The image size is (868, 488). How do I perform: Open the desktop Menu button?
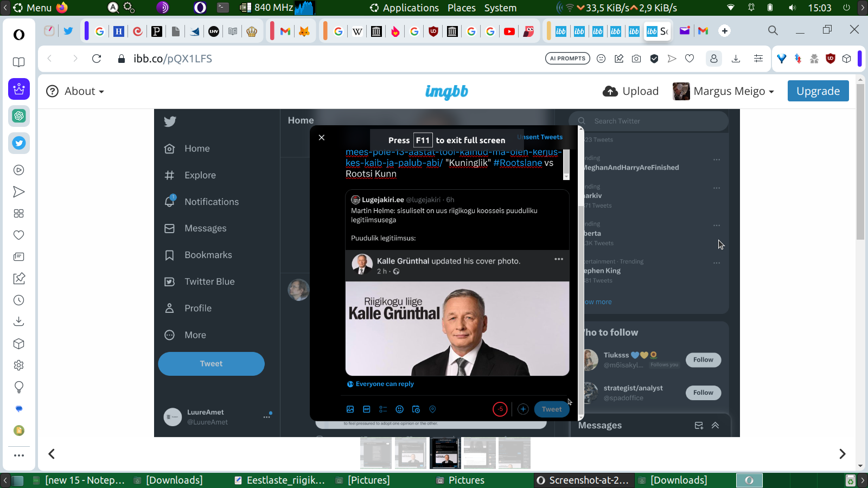33,8
